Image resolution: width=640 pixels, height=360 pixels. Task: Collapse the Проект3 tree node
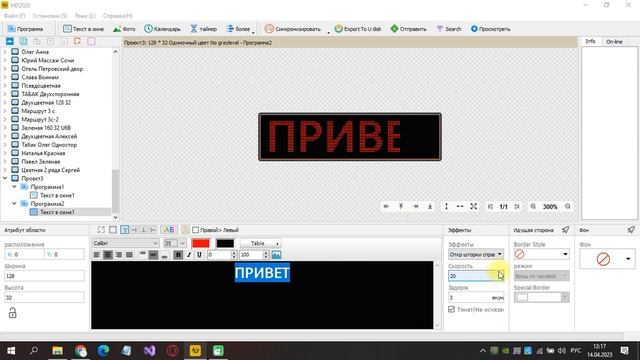click(5, 178)
